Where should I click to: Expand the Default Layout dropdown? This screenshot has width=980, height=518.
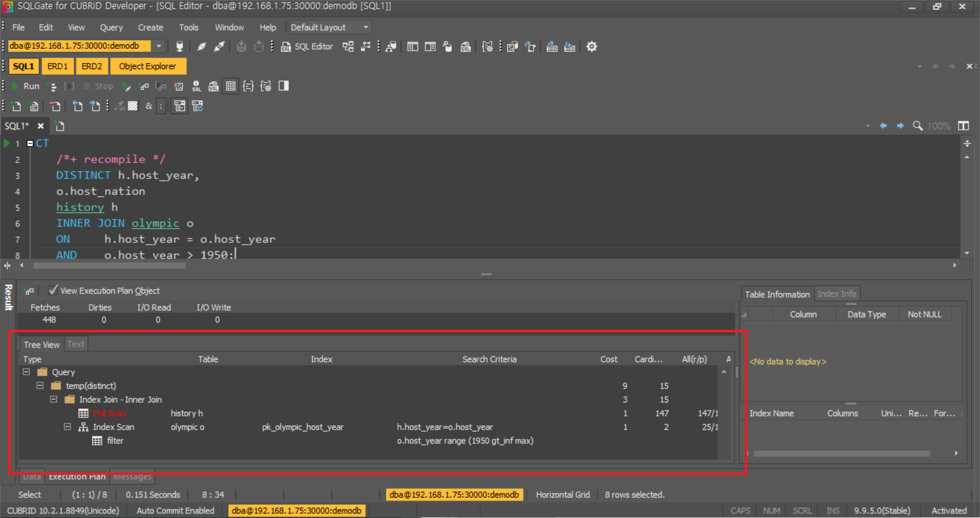pyautogui.click(x=366, y=27)
